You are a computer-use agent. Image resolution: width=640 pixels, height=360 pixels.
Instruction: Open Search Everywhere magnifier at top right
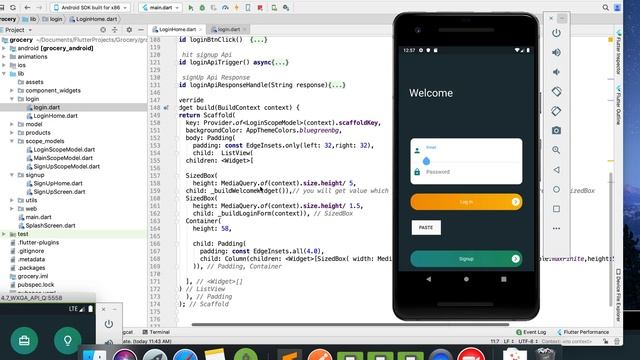[606, 8]
